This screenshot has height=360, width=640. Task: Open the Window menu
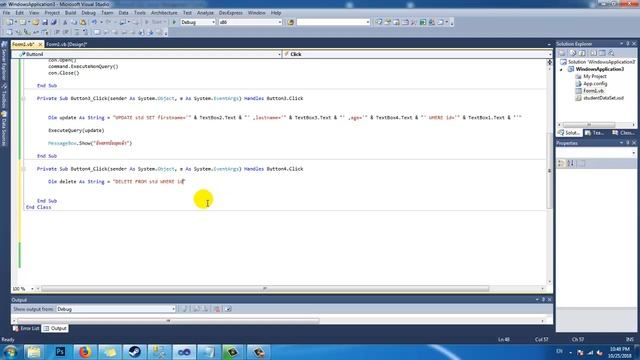click(x=256, y=13)
